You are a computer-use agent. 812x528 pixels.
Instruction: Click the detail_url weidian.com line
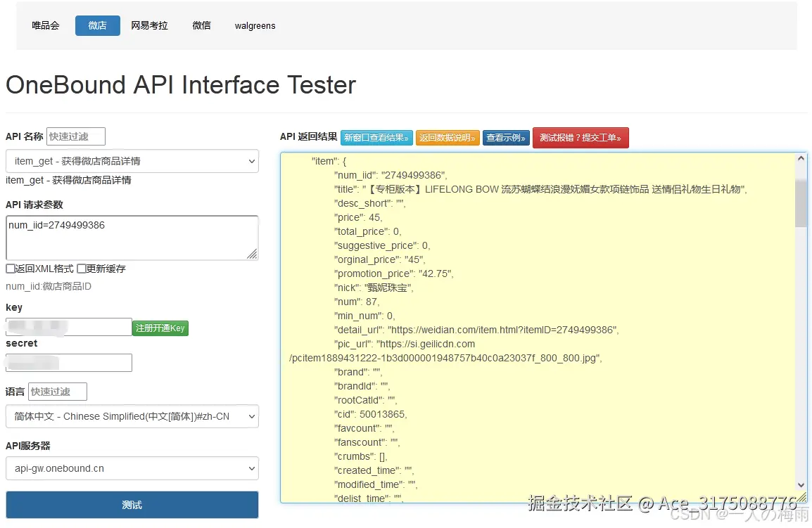(x=476, y=330)
